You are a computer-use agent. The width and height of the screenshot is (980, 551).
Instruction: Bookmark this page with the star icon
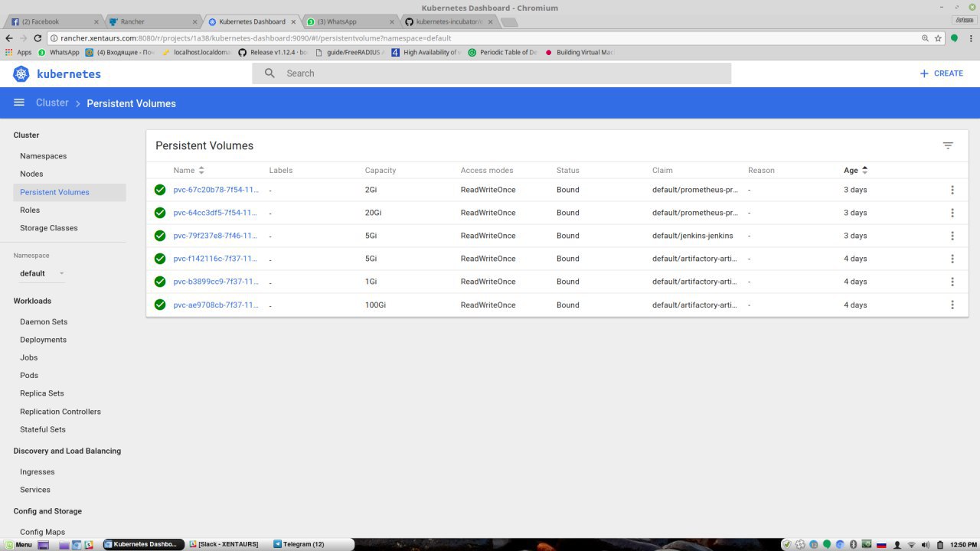pos(938,38)
